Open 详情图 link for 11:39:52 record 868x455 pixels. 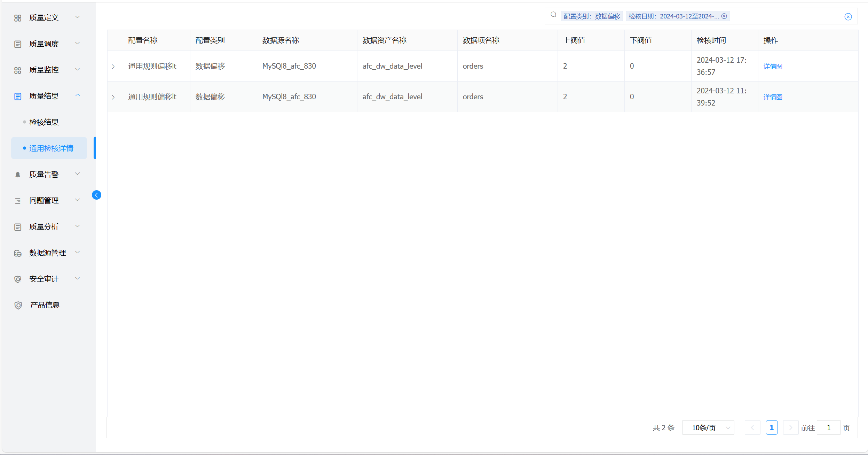pyautogui.click(x=773, y=97)
